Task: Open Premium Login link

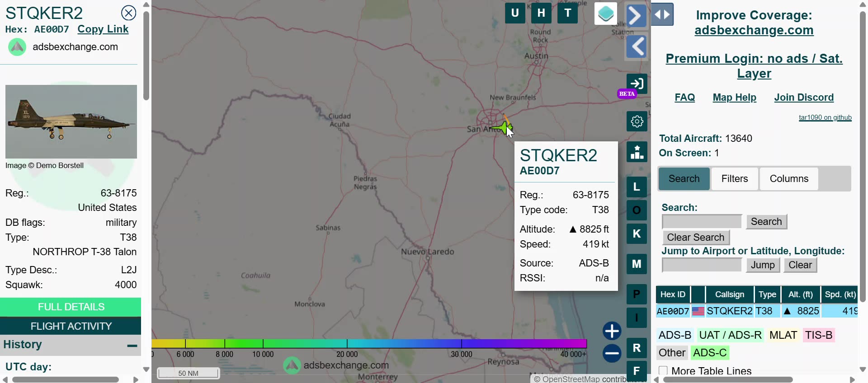Action: point(754,66)
